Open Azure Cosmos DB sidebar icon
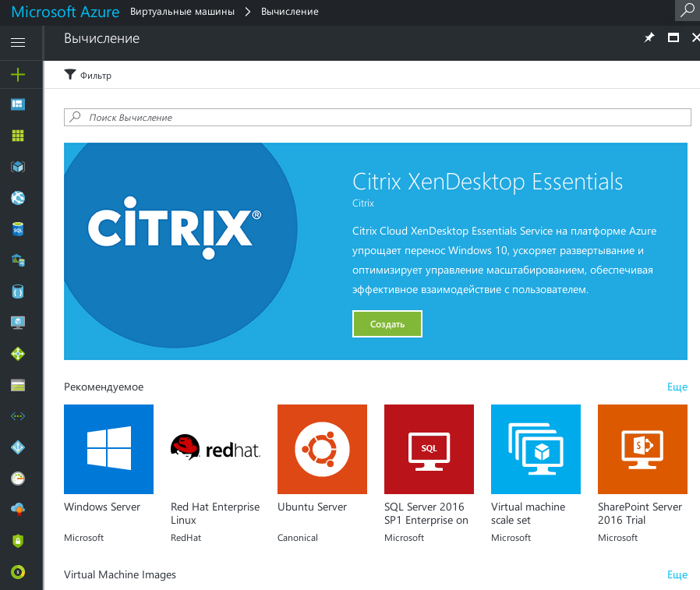The image size is (700, 590). (18, 291)
